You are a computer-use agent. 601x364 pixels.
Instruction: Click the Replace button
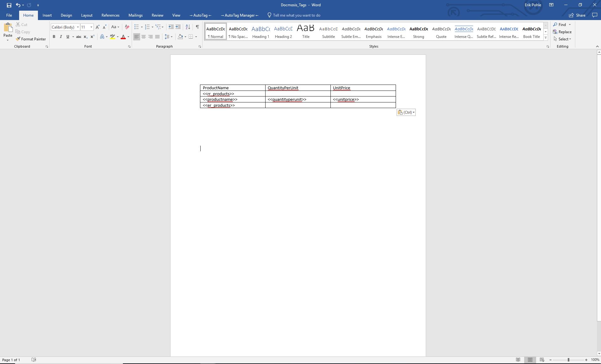click(562, 32)
